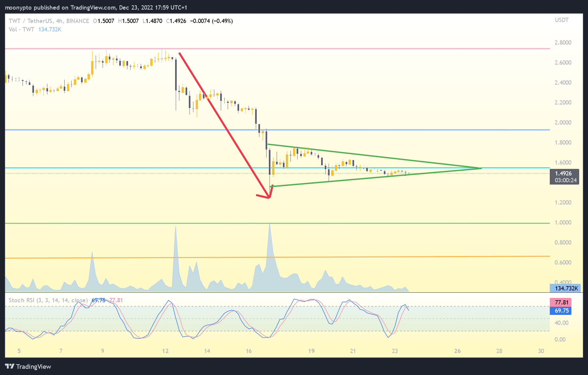Click the USDT currency label on the price axis
Screen dimensions: 588x375
[x=562, y=20]
